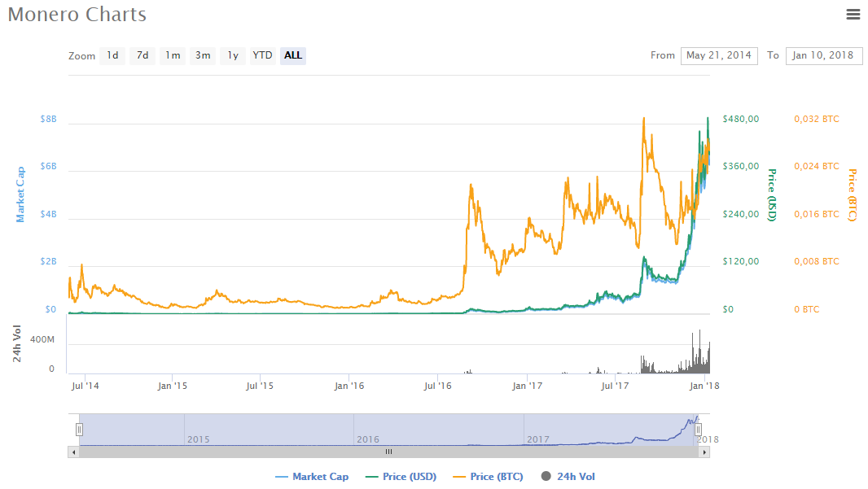
Task: Click the $240,00 price axis label
Action: click(x=741, y=214)
